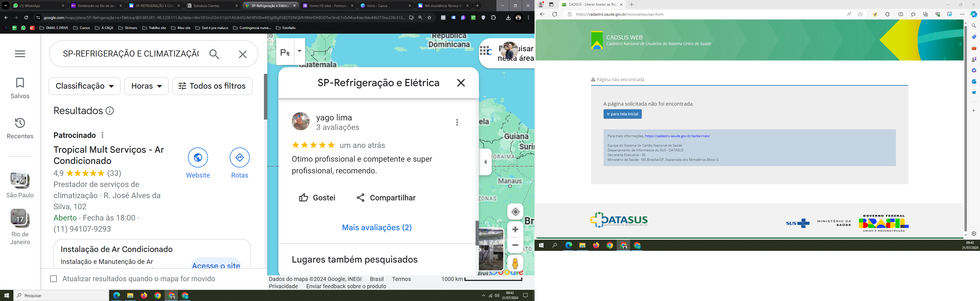The image size is (980, 301).
Task: Center map on my location
Action: 515,212
